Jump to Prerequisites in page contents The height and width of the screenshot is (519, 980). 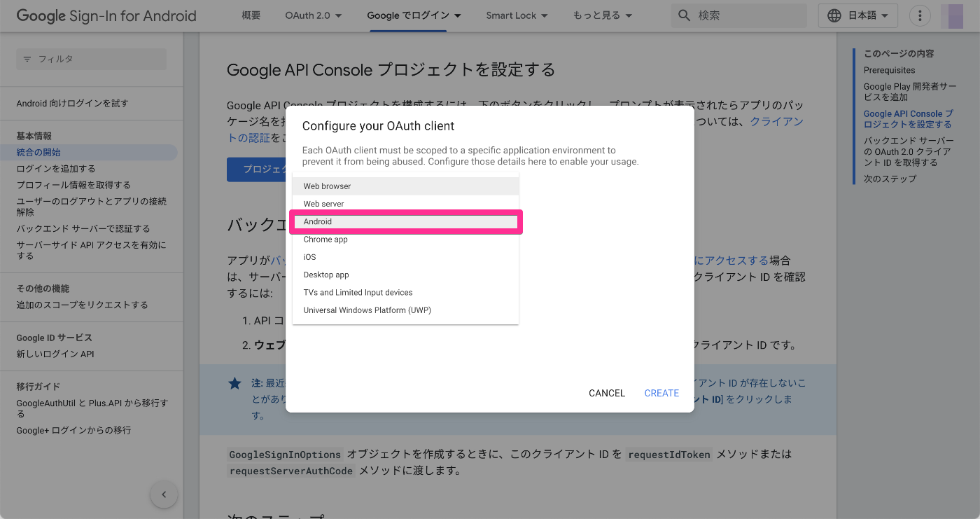(x=889, y=70)
